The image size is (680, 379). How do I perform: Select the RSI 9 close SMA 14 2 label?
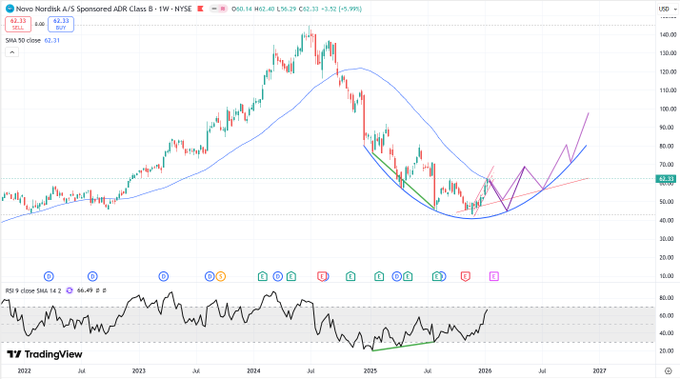pyautogui.click(x=33, y=291)
